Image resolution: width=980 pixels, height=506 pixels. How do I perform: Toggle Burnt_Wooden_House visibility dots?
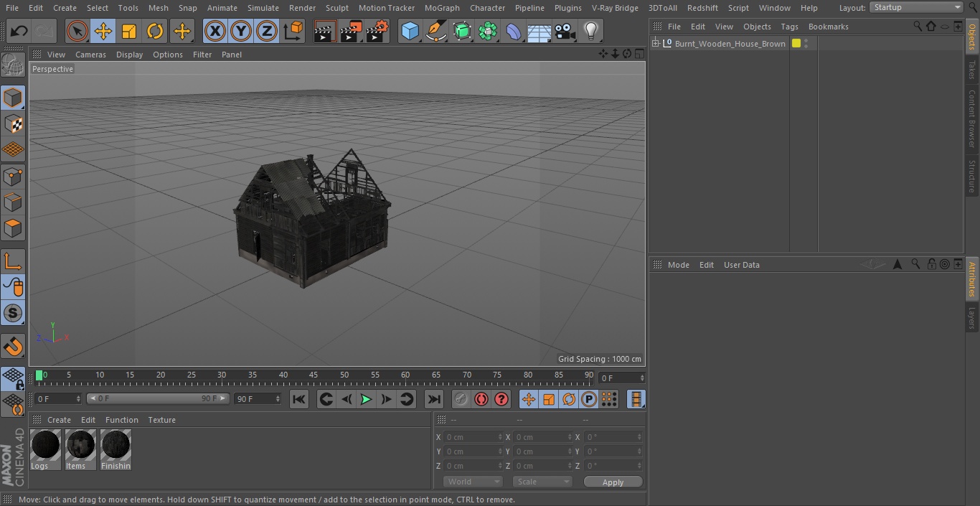(806, 44)
